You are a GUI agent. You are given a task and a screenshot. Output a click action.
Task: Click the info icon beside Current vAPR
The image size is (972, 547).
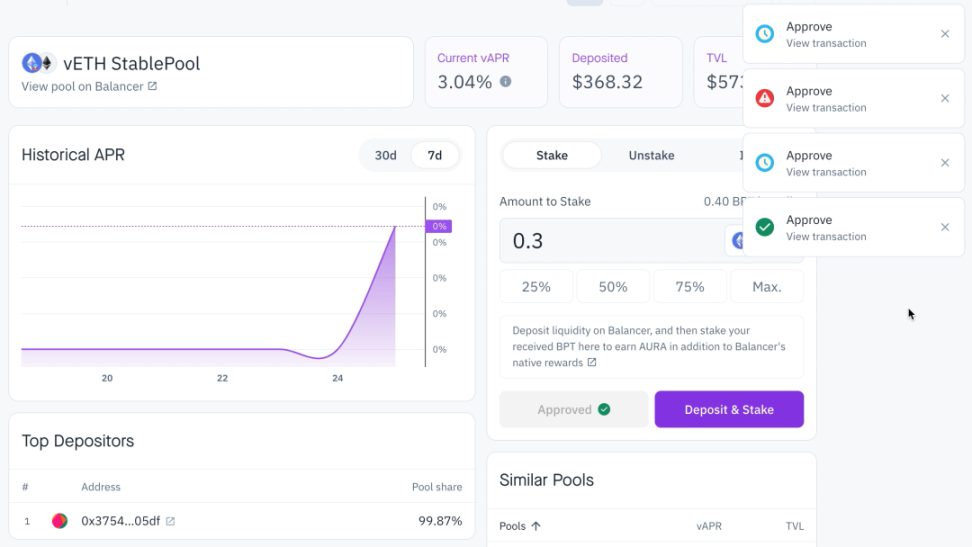pyautogui.click(x=505, y=82)
